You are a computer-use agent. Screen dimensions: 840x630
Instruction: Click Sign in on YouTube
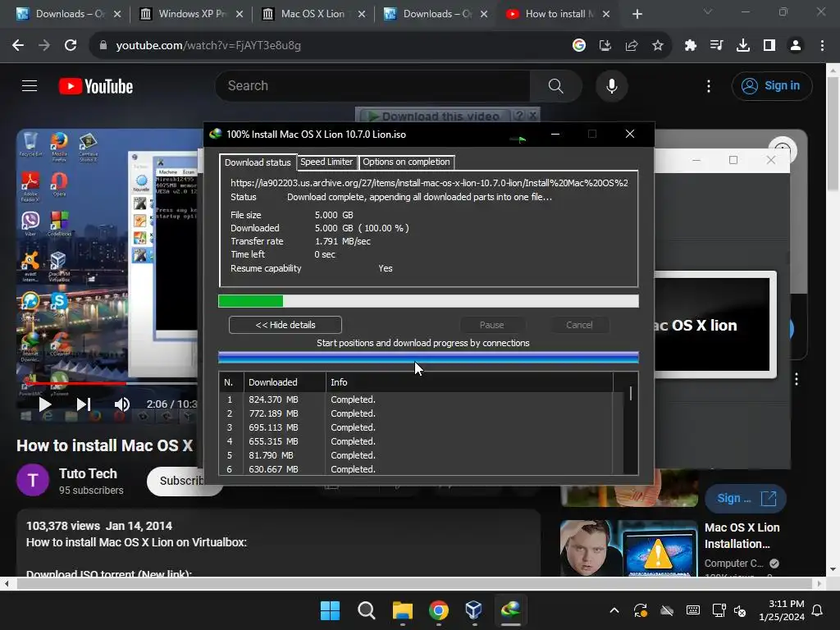tap(772, 85)
